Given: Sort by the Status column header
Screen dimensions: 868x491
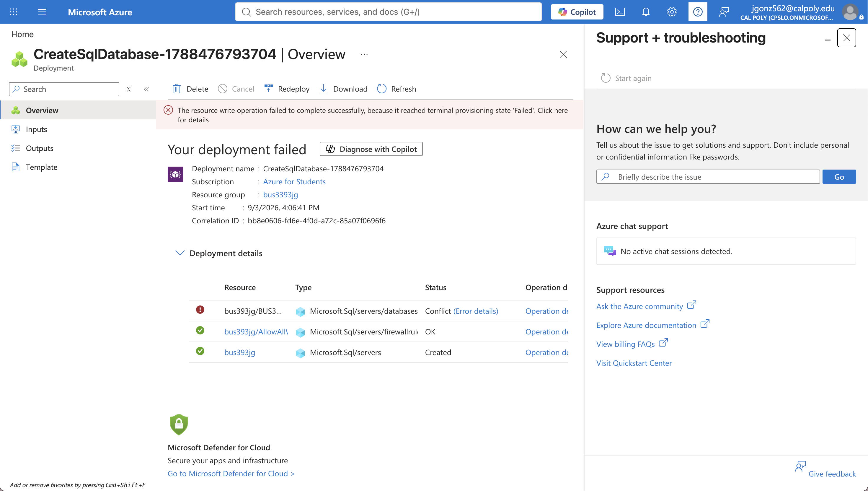Looking at the screenshot, I should 436,287.
